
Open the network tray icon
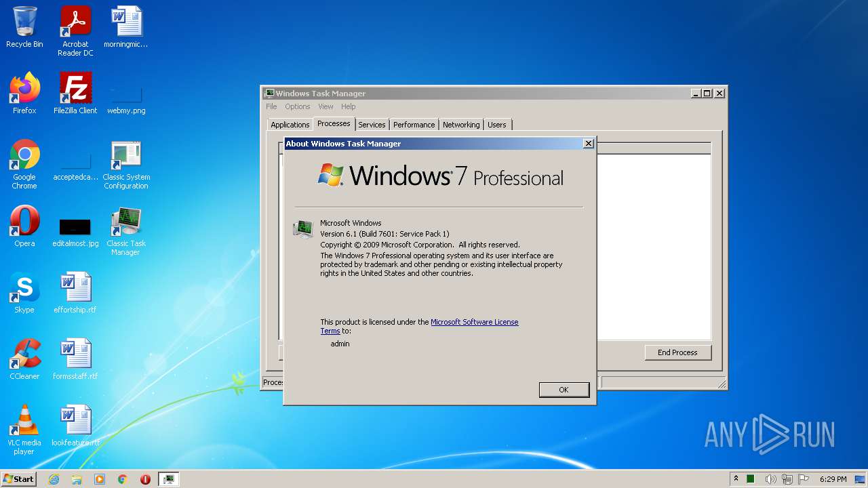tap(787, 479)
